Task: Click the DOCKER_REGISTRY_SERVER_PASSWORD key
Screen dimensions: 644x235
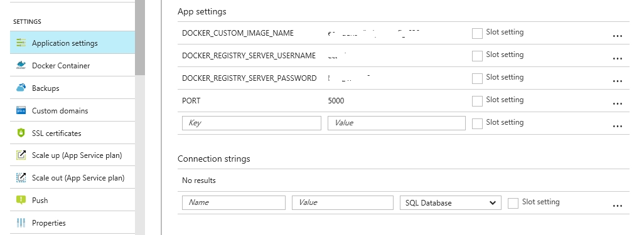Action: 249,78
